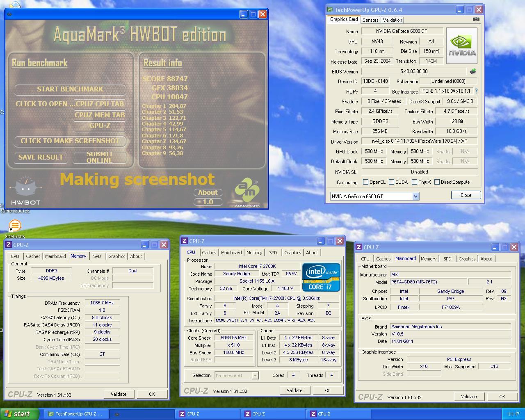Click GPU Clock value 590 MHz

[374, 151]
